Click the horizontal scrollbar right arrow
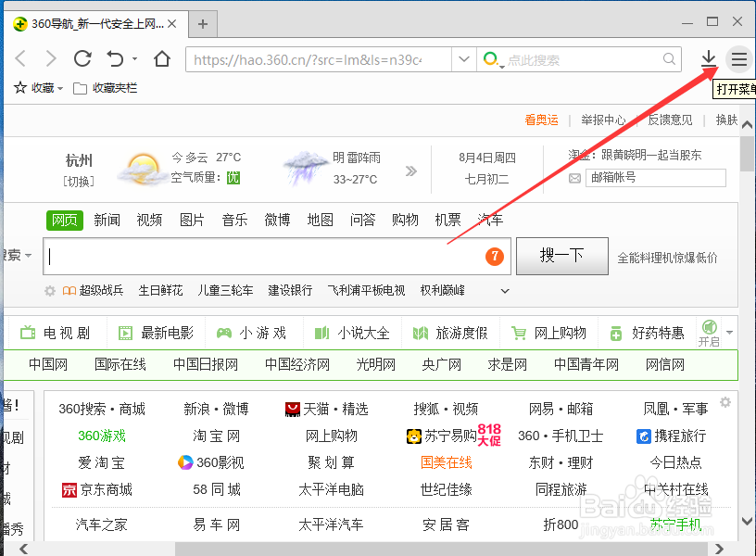The height and width of the screenshot is (556, 756). pos(719,549)
